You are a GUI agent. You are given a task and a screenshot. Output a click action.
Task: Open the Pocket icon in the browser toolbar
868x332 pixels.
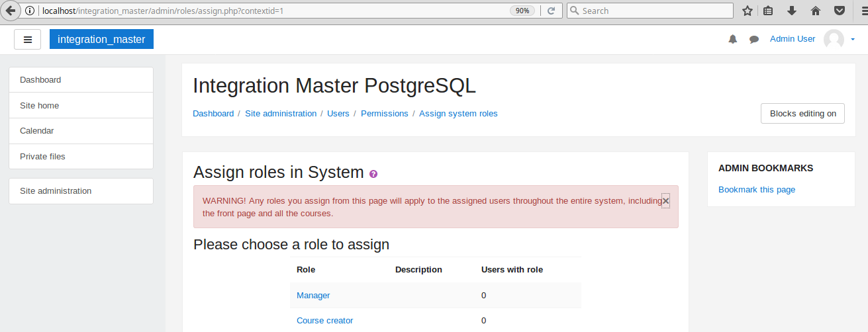tap(840, 11)
